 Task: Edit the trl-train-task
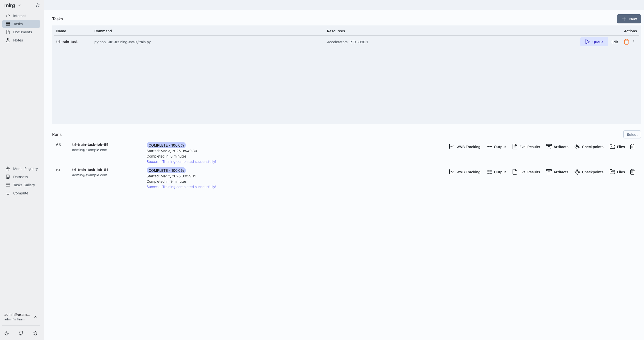[x=615, y=42]
